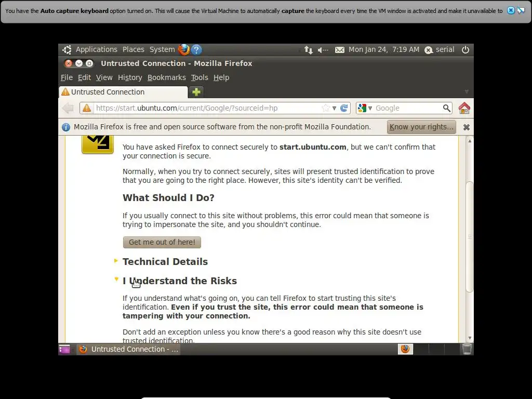Bookmark this page with the star icon

325,108
